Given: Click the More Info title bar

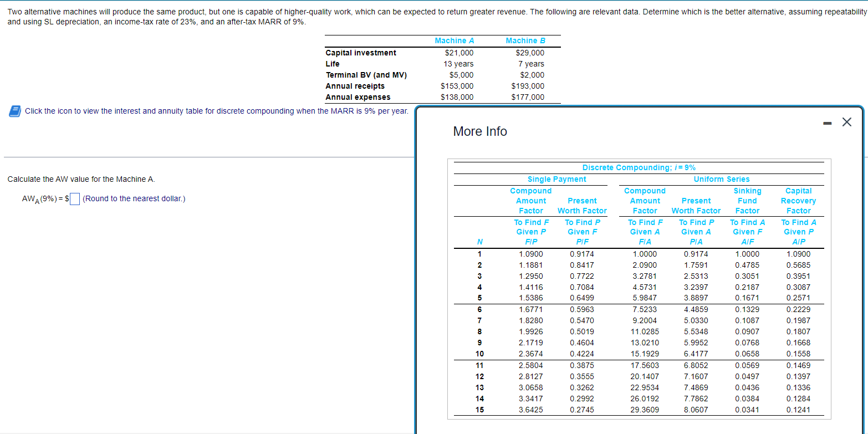Looking at the screenshot, I should pos(480,131).
